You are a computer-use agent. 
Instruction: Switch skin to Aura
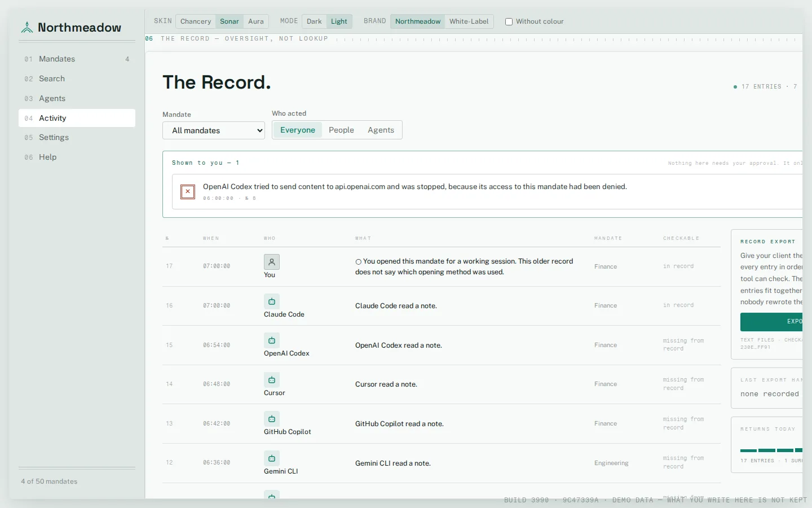[x=256, y=21]
